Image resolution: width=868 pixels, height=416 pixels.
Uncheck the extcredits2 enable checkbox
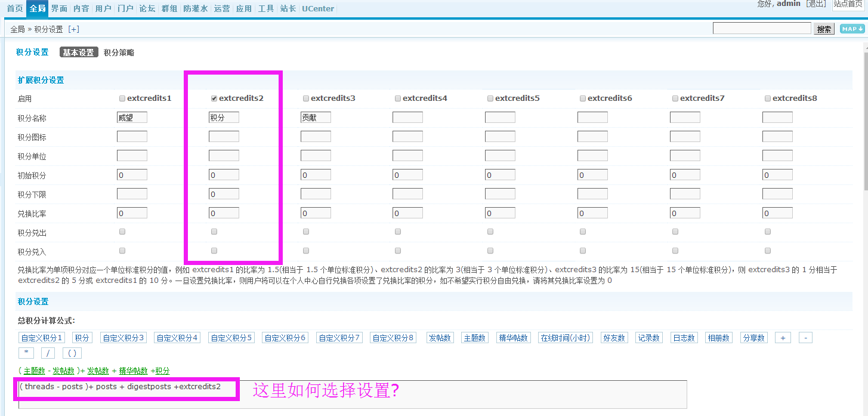click(x=214, y=98)
